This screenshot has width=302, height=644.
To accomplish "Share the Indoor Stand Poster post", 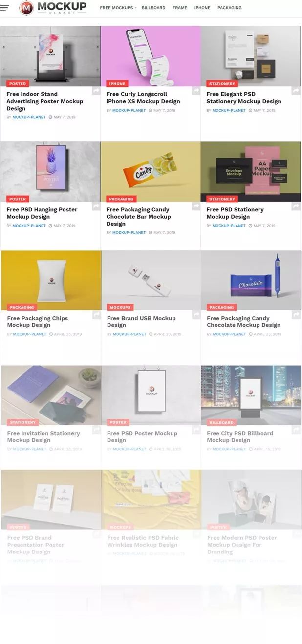I will pos(96,91).
